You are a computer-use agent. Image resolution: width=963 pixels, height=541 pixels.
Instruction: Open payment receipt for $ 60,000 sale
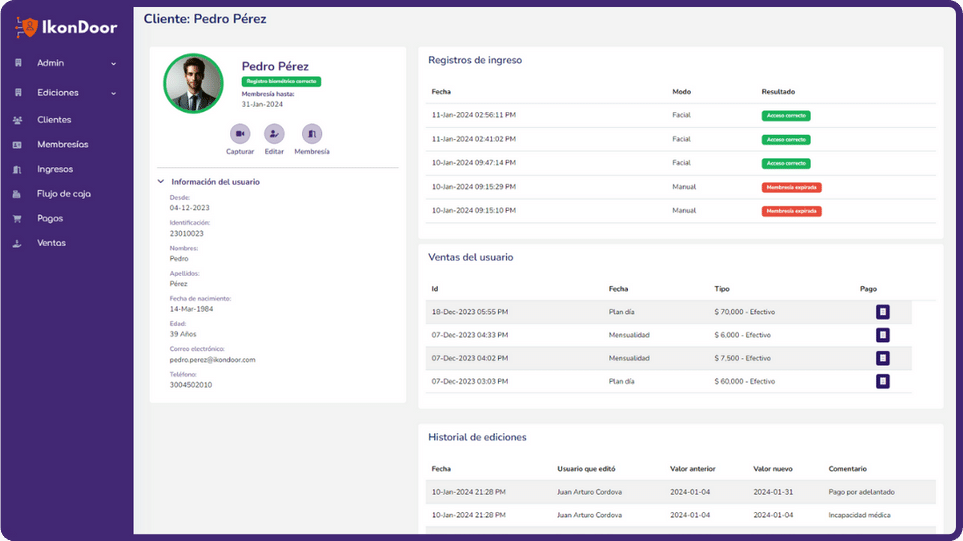pyautogui.click(x=883, y=381)
